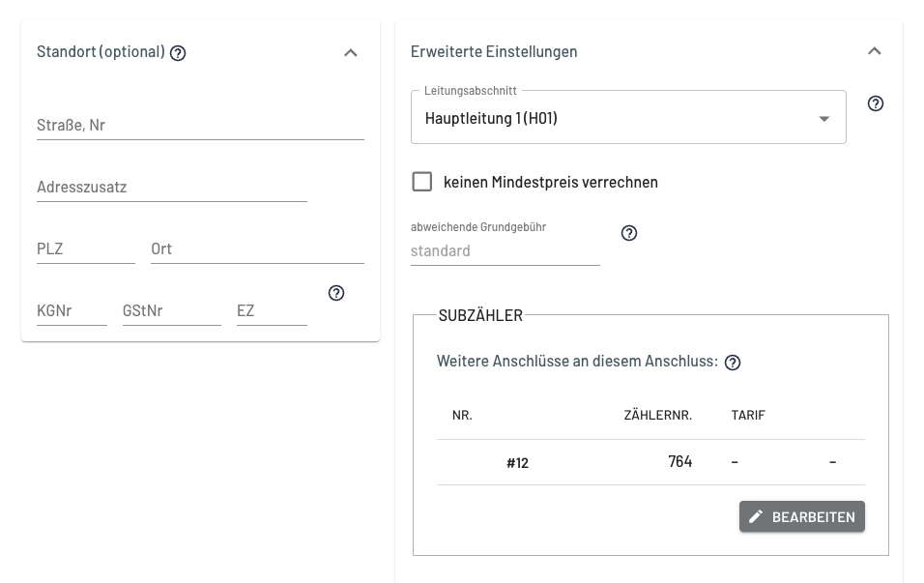Focus the KGNr field
Screen dimensions: 924x583
(72, 310)
